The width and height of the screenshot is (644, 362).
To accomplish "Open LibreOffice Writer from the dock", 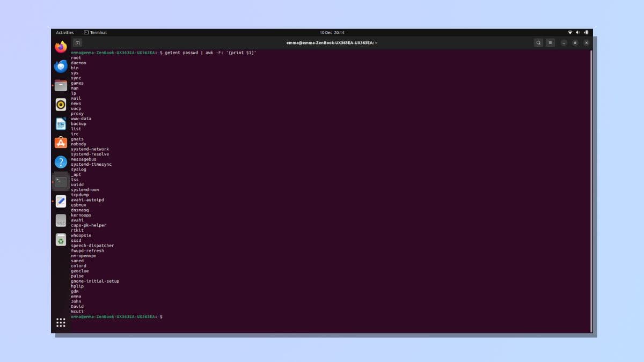I will coord(60,123).
